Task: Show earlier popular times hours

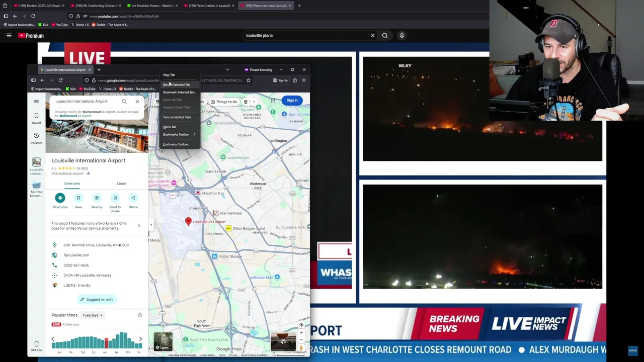Action: click(53, 339)
